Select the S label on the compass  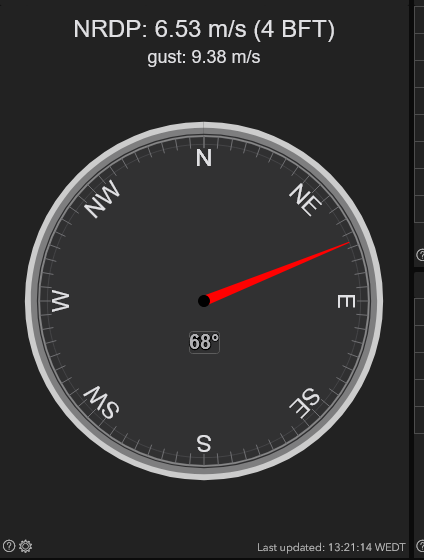[204, 444]
